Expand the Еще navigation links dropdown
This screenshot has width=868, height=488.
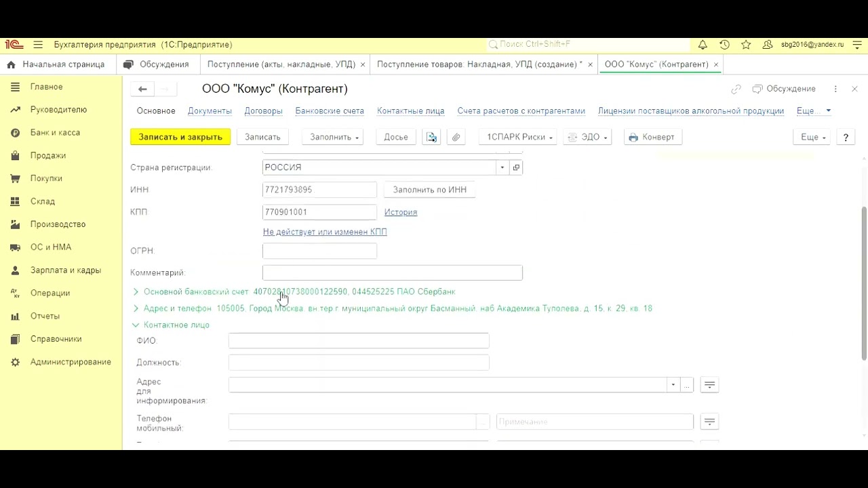click(814, 111)
